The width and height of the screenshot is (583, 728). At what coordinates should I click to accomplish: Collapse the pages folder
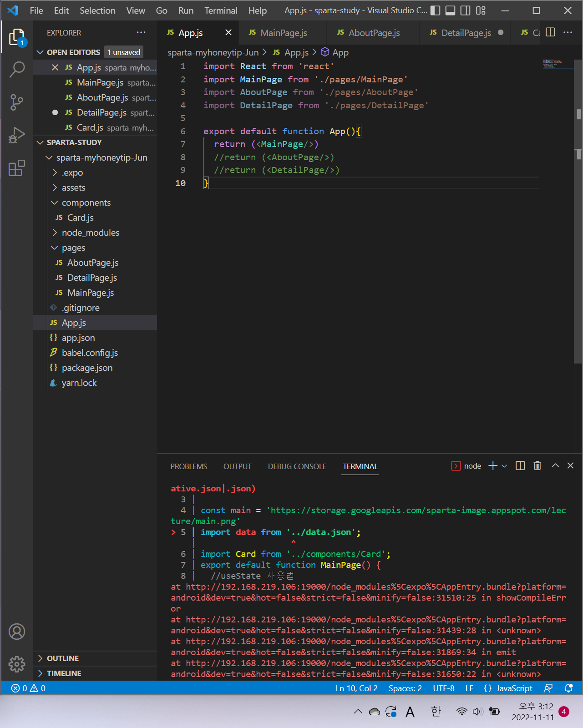55,248
